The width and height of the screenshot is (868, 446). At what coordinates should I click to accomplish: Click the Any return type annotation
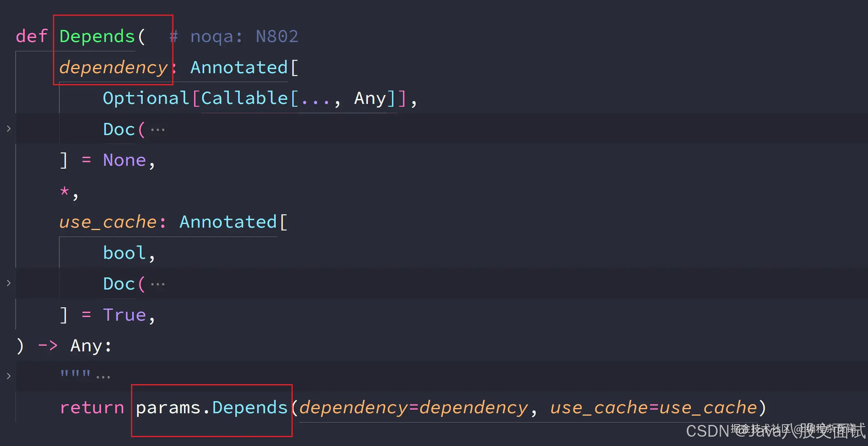[86, 346]
